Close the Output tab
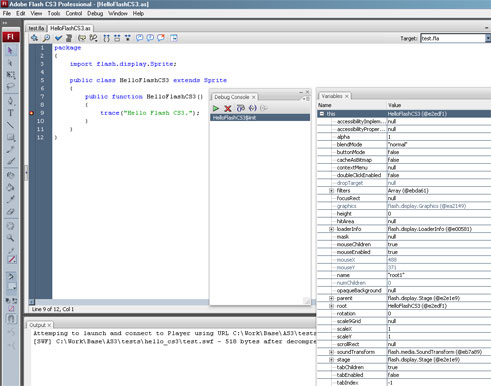Screen dimensions: 491x386 pos(49,325)
